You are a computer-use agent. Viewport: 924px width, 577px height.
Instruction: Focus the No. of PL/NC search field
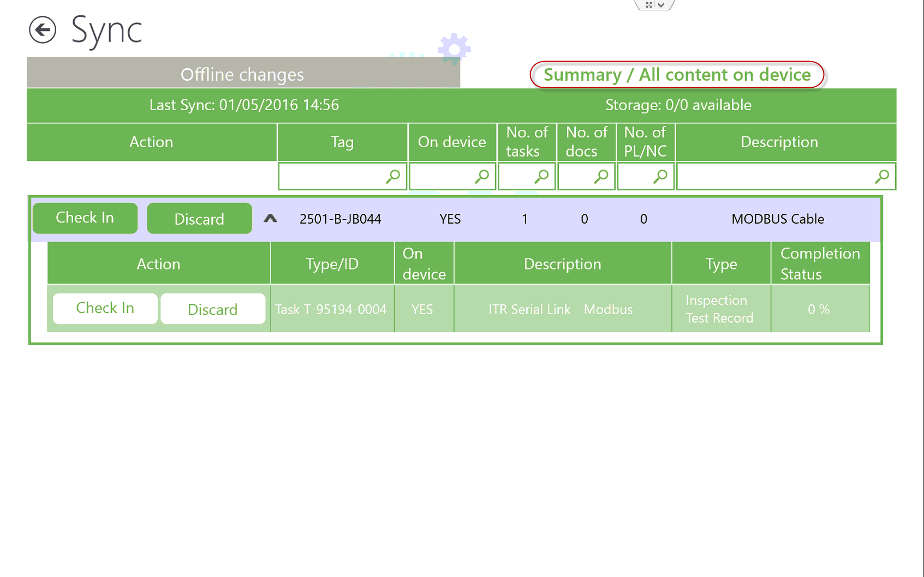click(x=646, y=176)
